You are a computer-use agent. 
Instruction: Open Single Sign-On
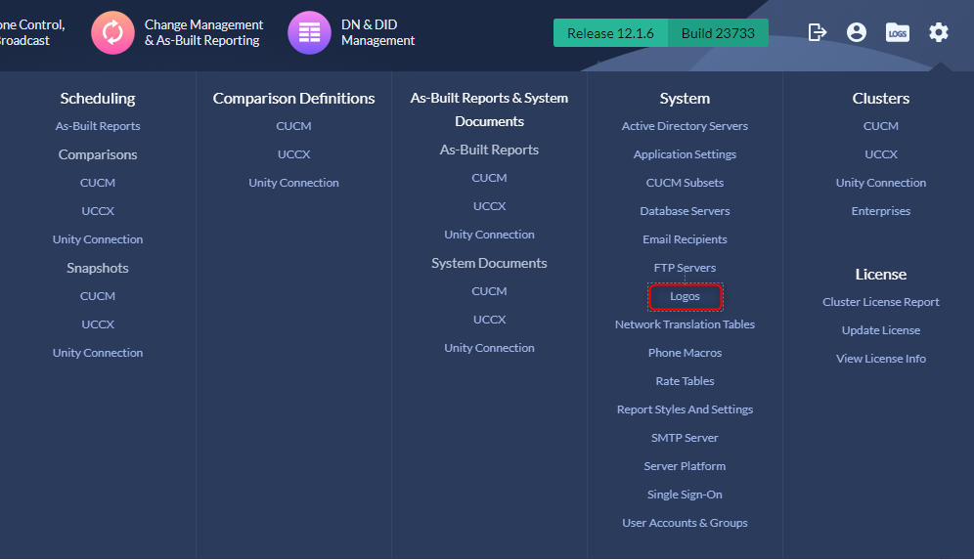click(685, 495)
